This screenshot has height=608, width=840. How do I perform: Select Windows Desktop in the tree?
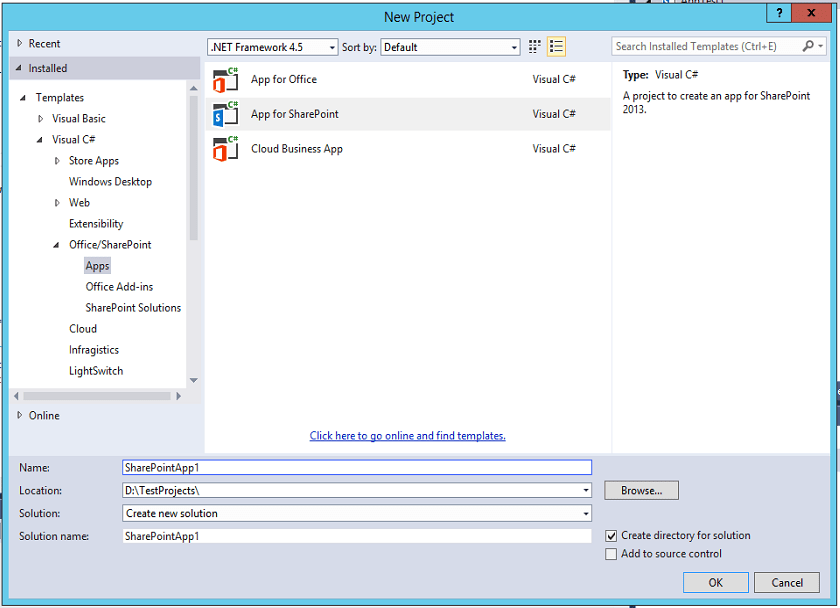[x=110, y=182]
